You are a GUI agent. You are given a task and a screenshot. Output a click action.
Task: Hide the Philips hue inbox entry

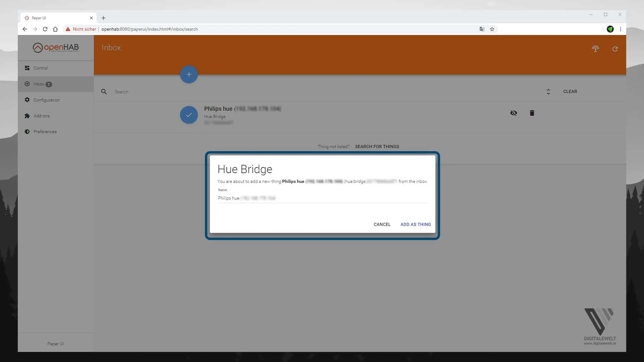tap(514, 113)
